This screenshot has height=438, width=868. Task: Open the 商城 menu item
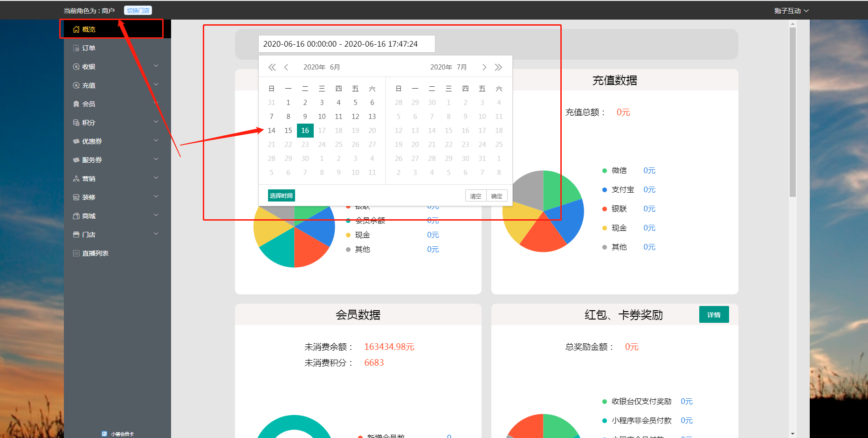point(117,216)
